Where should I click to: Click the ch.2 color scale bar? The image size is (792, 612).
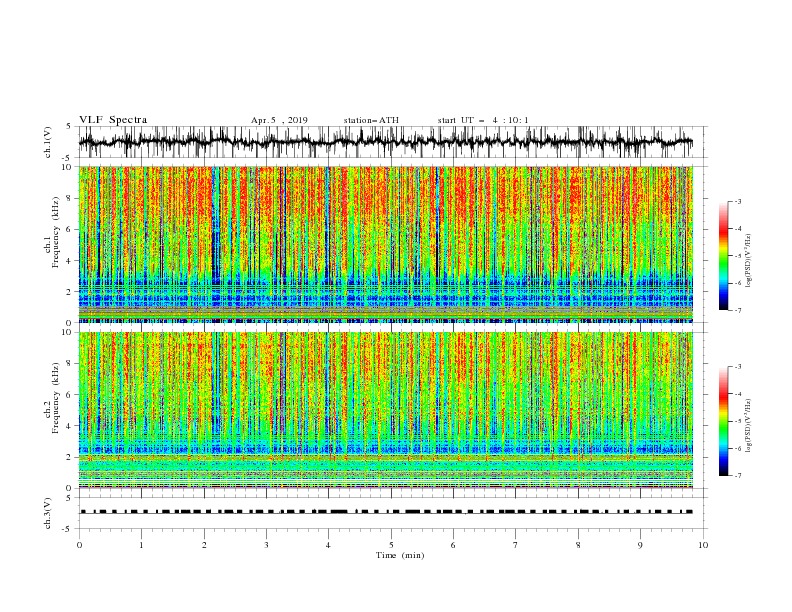pyautogui.click(x=724, y=421)
